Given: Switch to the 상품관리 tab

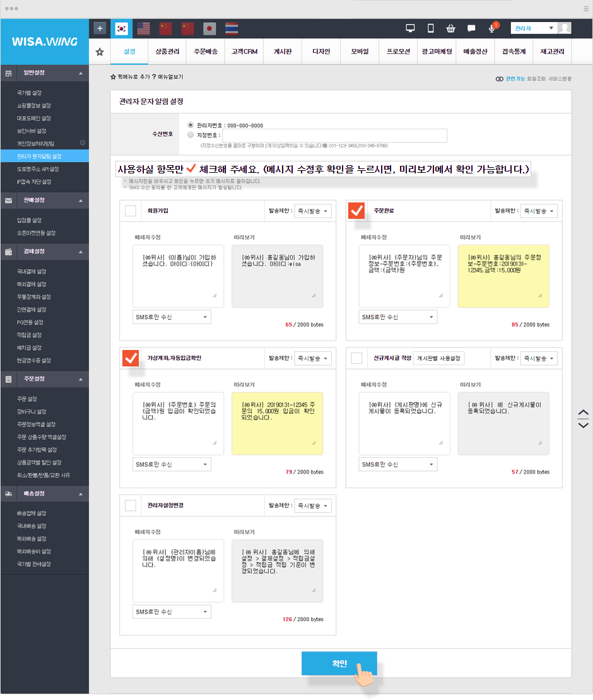Looking at the screenshot, I should pos(167,52).
